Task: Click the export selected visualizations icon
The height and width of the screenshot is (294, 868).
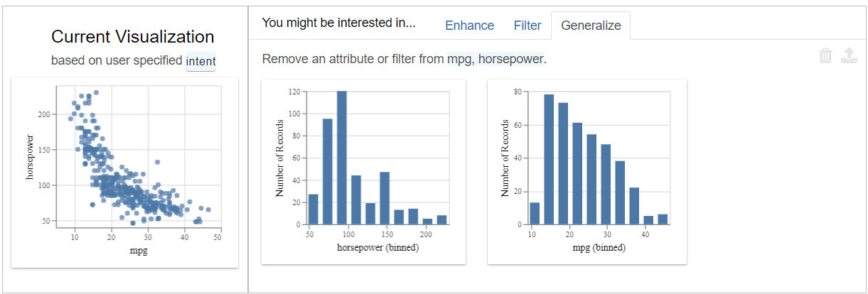Action: pos(849,56)
